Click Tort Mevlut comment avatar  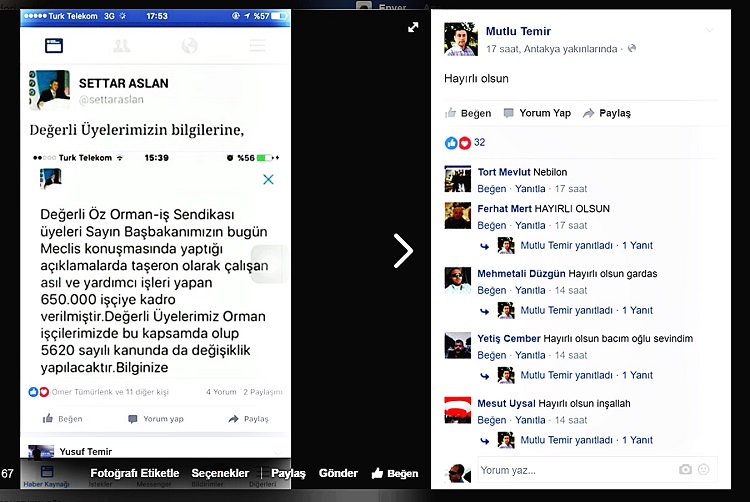(x=457, y=179)
